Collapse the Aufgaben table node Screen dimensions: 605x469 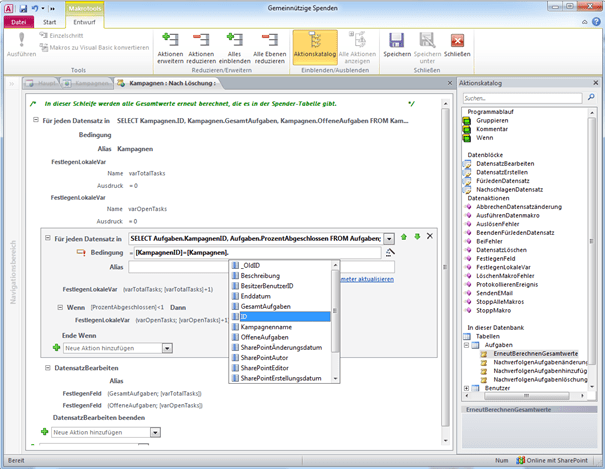[466, 345]
